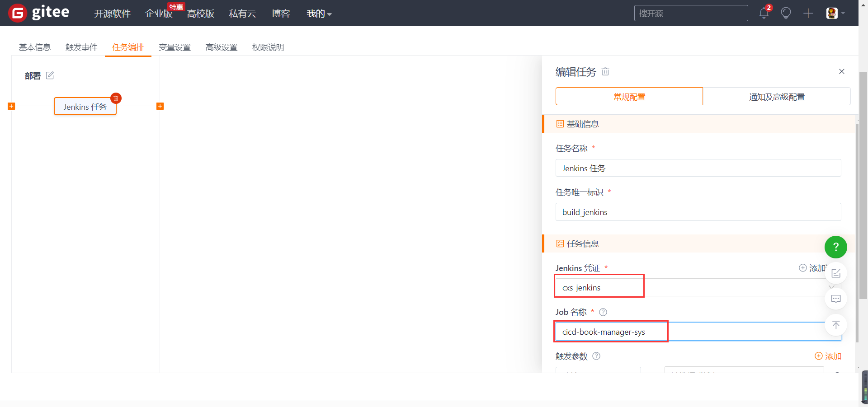Viewport: 868px width, 407px height.
Task: Switch to 高级设置 tab
Action: tap(222, 47)
